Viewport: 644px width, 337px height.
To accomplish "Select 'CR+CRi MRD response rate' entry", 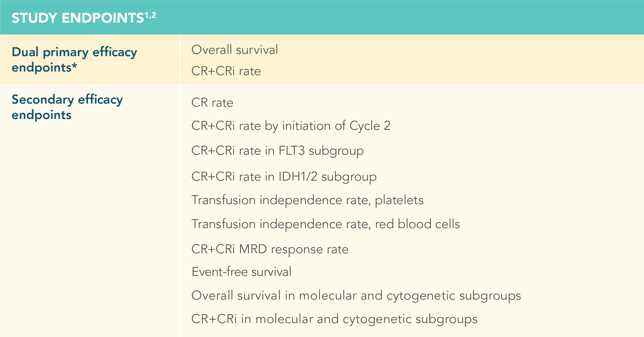I will point(270,249).
